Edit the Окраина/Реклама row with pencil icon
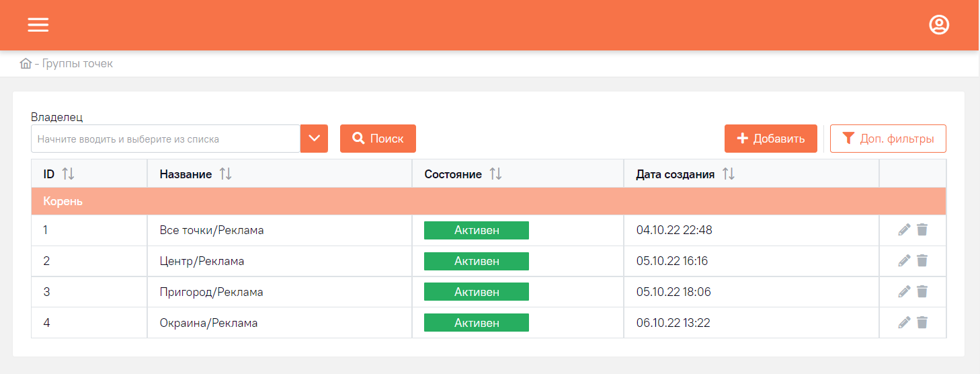Viewport: 980px width, 374px height. click(x=904, y=323)
